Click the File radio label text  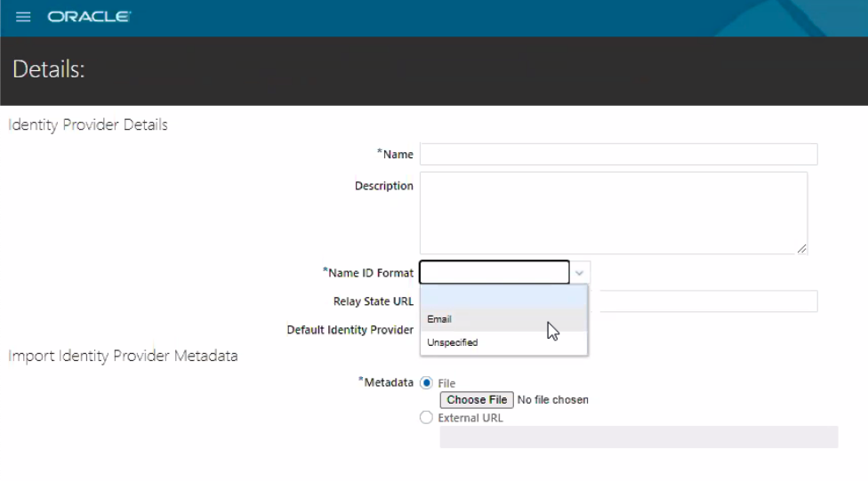pyautogui.click(x=446, y=383)
